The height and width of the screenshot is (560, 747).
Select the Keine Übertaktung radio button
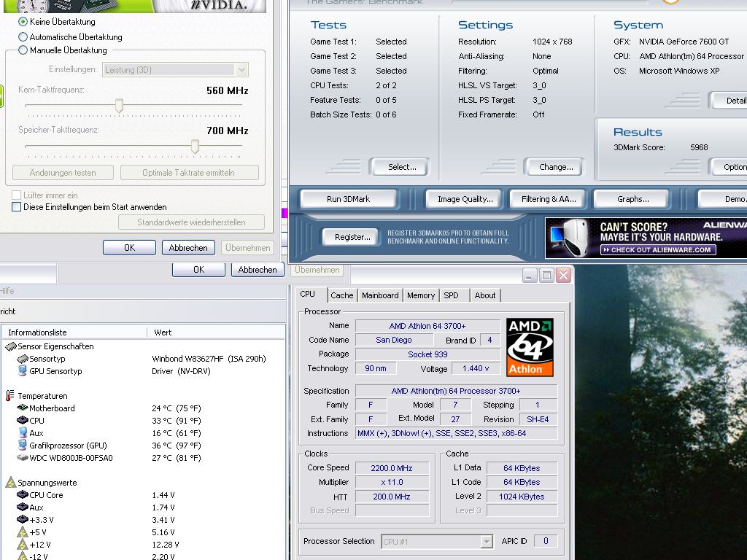[23, 22]
